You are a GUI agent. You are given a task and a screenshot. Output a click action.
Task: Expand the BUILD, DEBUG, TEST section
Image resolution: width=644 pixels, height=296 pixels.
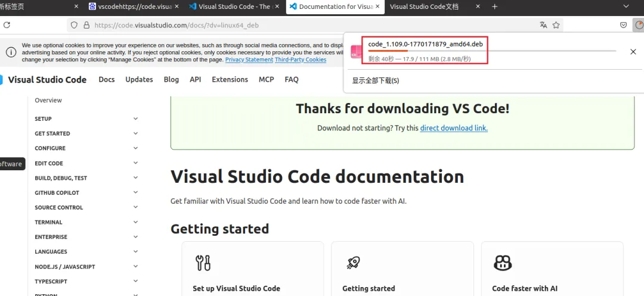(x=86, y=178)
